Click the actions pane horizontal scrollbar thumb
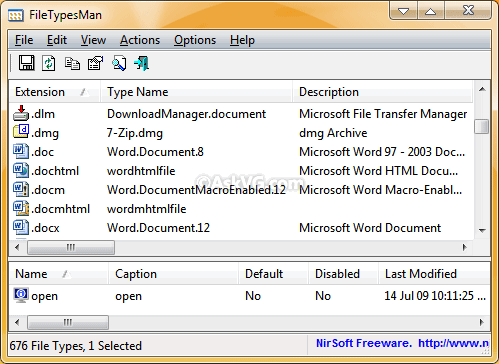This screenshot has height=364, width=499. (x=68, y=322)
